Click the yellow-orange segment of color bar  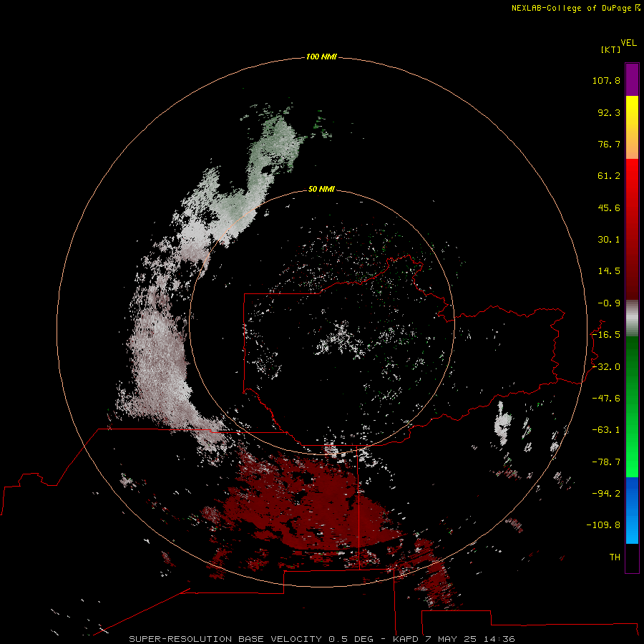point(632,127)
